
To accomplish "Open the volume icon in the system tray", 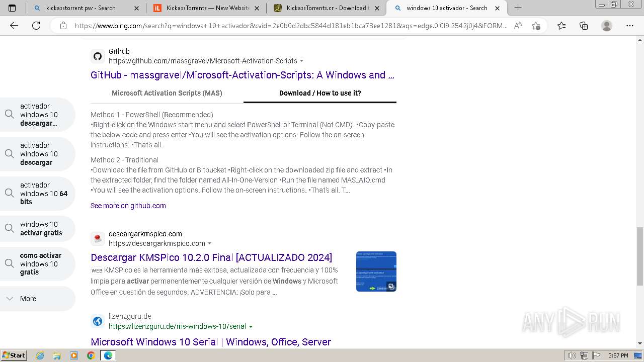I will click(572, 355).
